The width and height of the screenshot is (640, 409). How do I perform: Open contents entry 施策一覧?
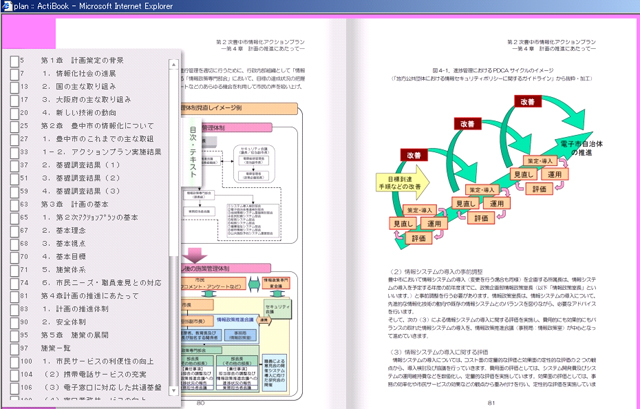[56, 348]
